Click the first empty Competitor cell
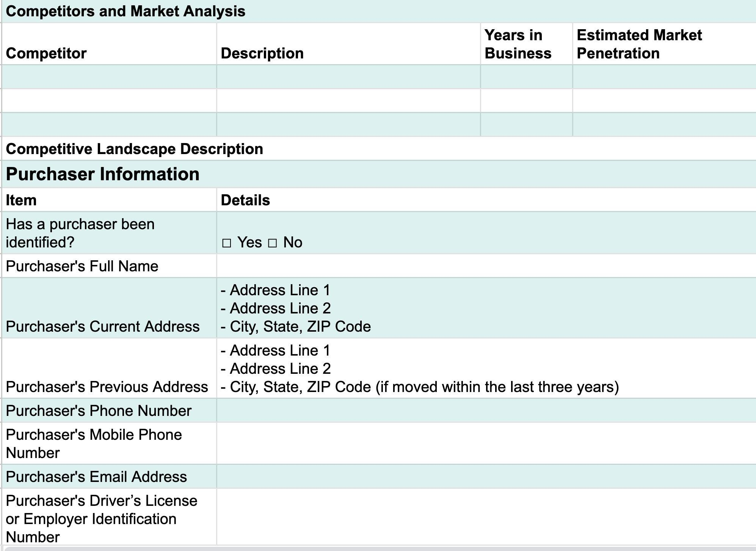Image resolution: width=756 pixels, height=551 pixels. coord(109,77)
